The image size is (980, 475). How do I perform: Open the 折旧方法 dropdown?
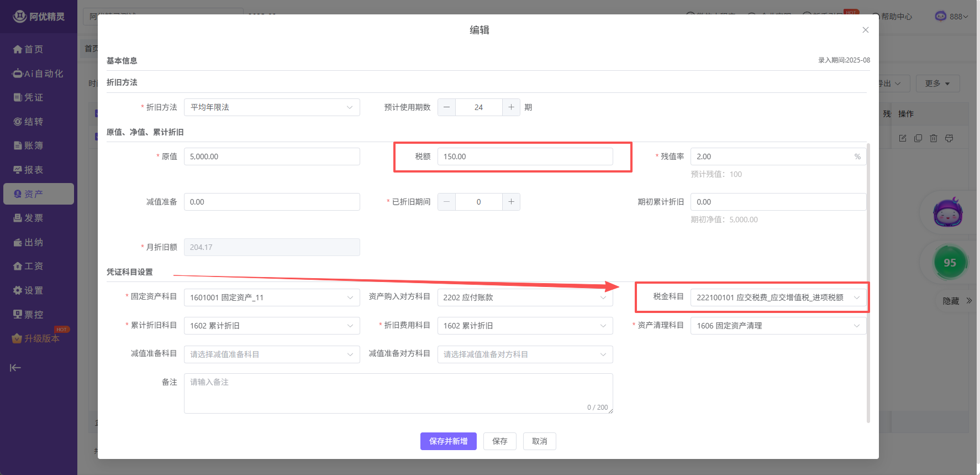[x=272, y=107]
